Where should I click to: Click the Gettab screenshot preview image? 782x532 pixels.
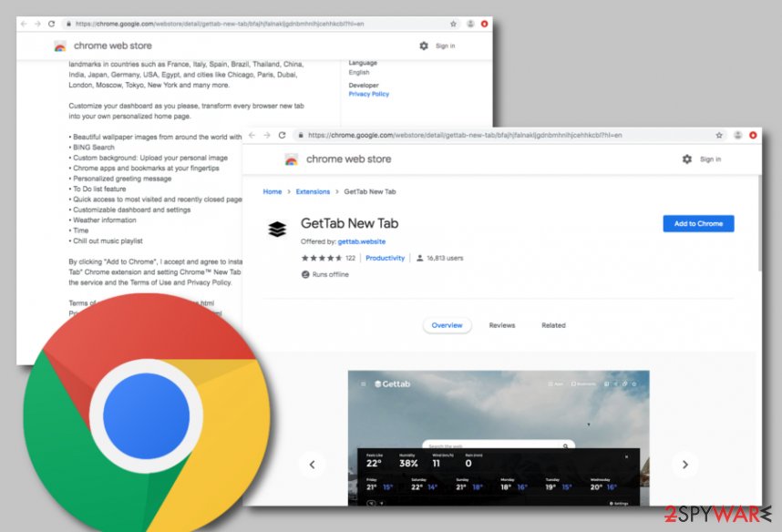[x=499, y=438]
